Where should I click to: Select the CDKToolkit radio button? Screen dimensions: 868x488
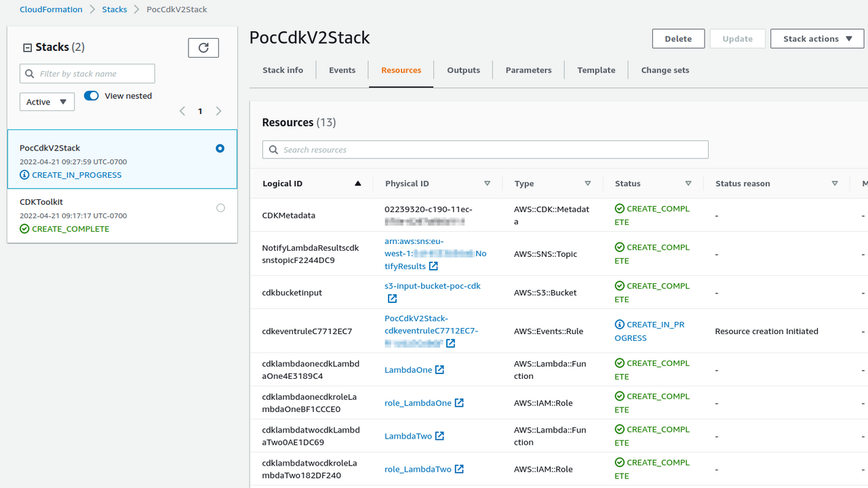coord(220,208)
